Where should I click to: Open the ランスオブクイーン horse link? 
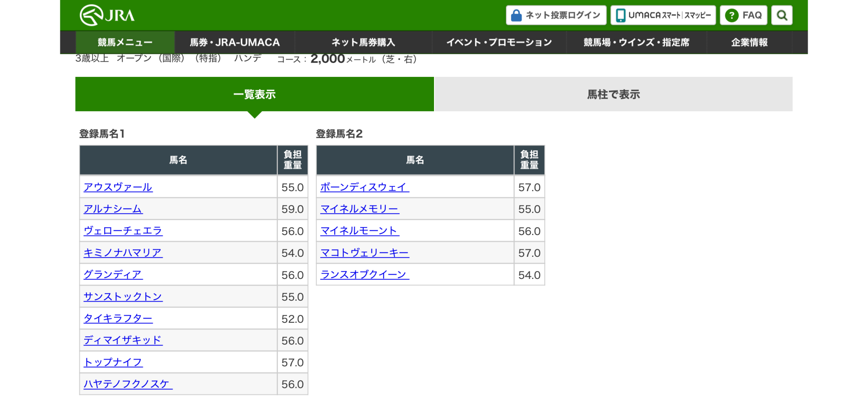point(365,275)
